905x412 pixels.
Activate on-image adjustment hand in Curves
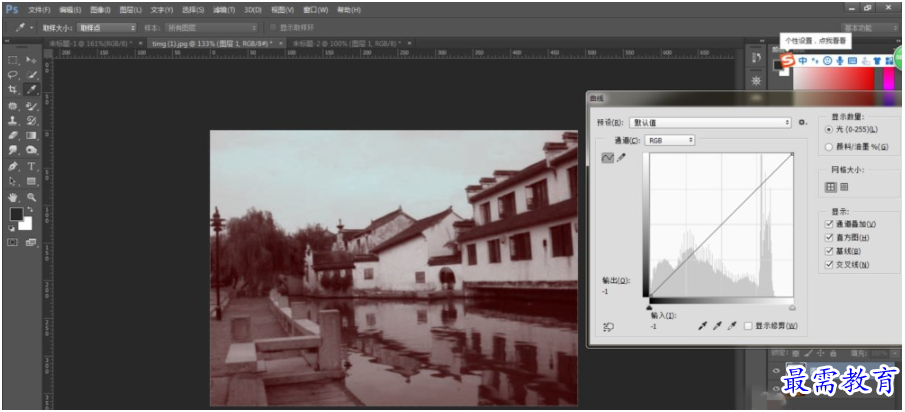[608, 327]
